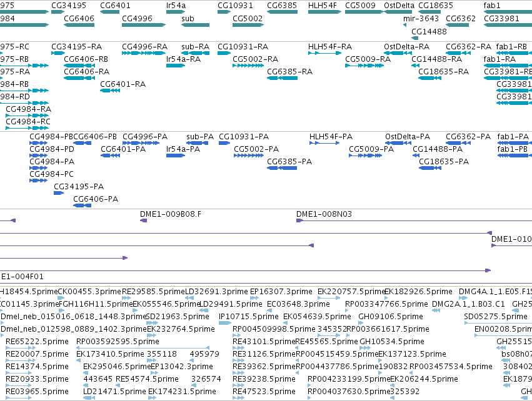Click the DME1-008N03 BAC clone

[414, 220]
